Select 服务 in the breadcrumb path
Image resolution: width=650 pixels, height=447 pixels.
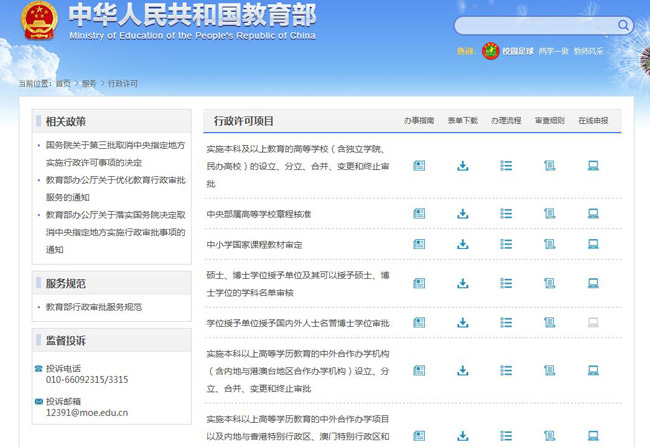[89, 84]
